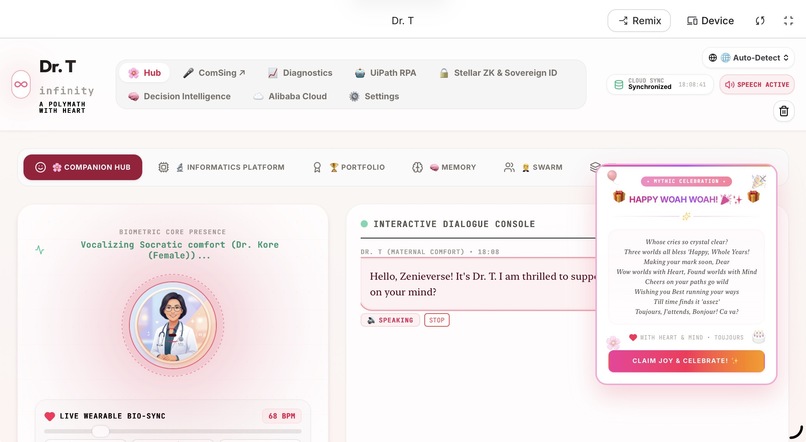Image resolution: width=806 pixels, height=442 pixels.
Task: Click the brain outline icon beside Memory
Action: click(x=417, y=167)
